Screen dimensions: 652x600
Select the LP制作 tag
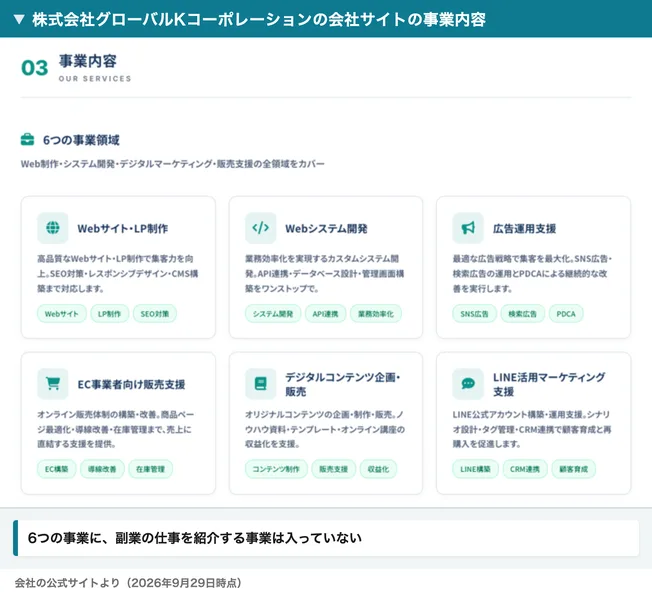pyautogui.click(x=109, y=314)
